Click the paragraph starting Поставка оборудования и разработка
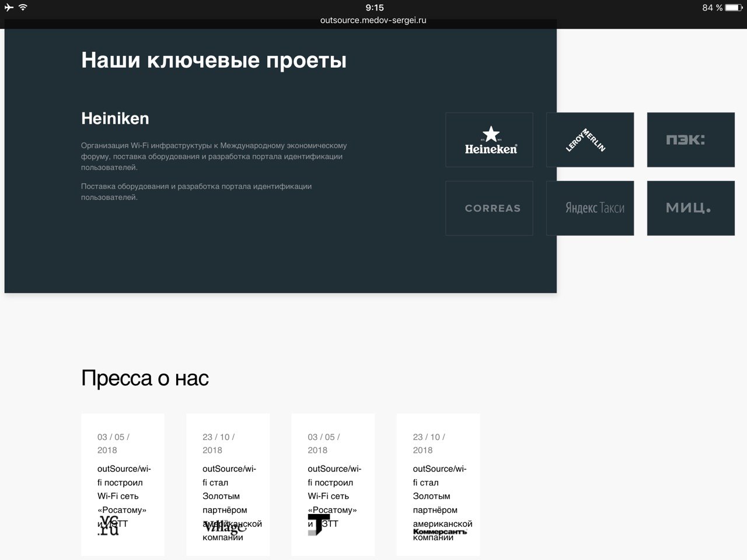 [197, 192]
